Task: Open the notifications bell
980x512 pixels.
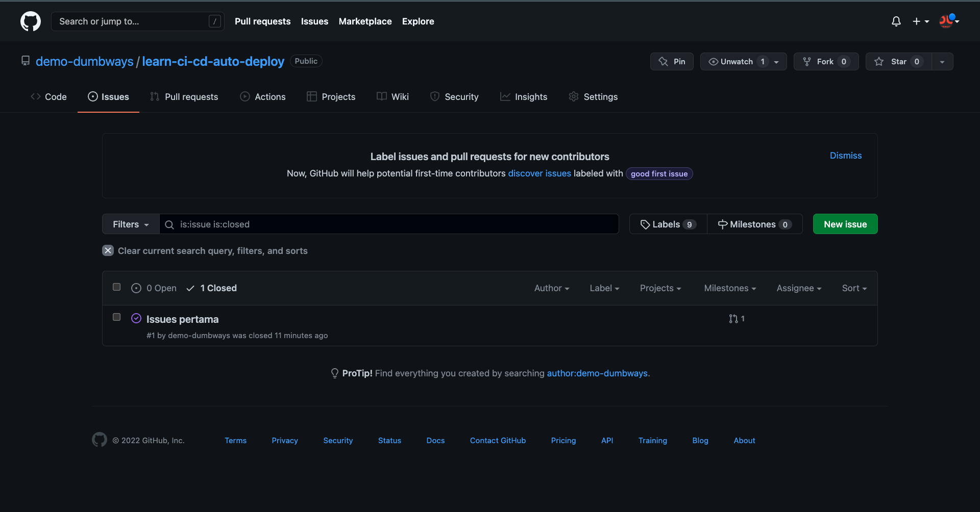Action: [896, 21]
